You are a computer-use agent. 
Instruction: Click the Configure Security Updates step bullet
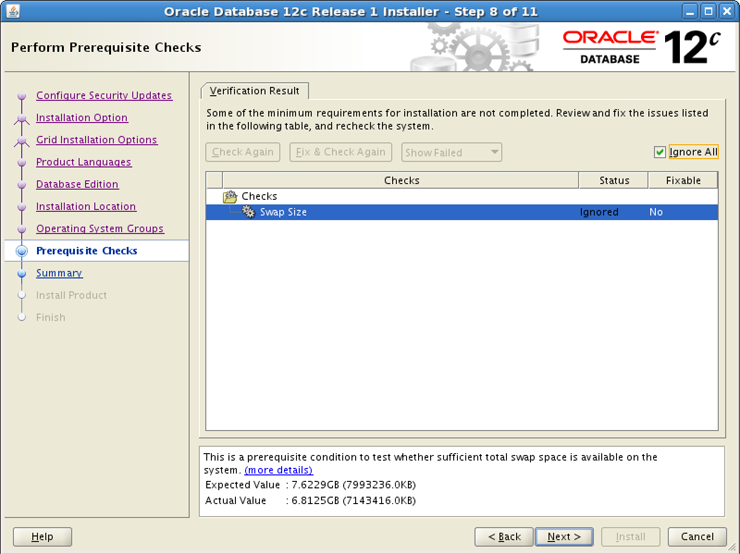pyautogui.click(x=22, y=96)
